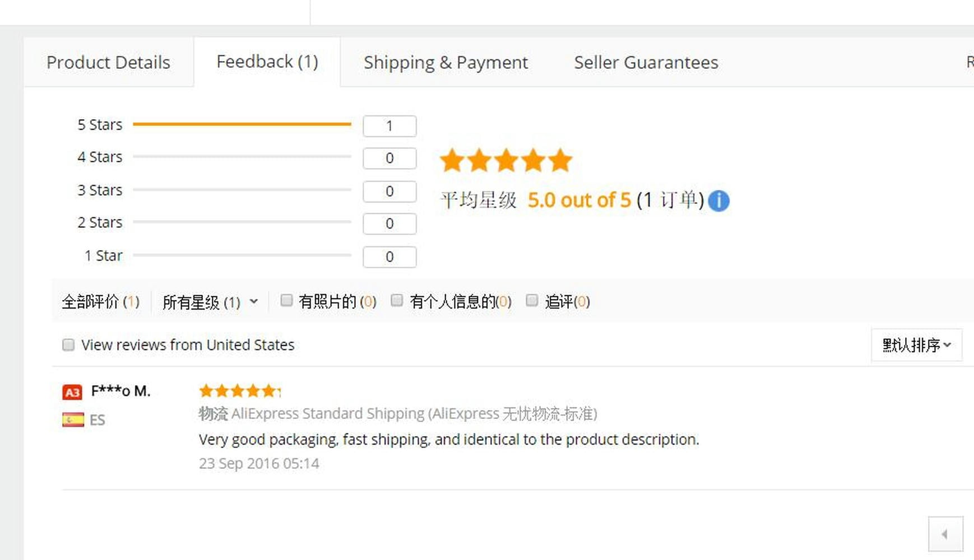Viewport: 974px width, 560px height.
Task: Click the first star of the review rating
Action: 205,390
